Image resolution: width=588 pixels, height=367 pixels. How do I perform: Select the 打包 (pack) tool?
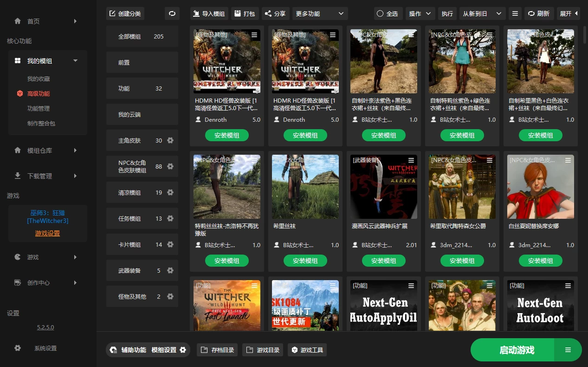coord(245,13)
